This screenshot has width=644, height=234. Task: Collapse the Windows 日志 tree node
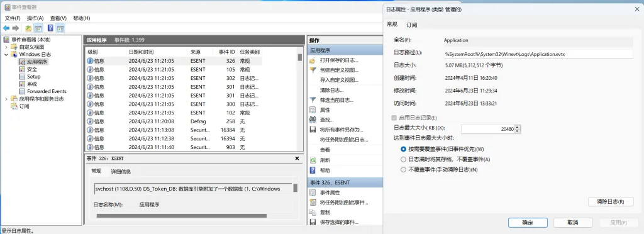pyautogui.click(x=6, y=55)
